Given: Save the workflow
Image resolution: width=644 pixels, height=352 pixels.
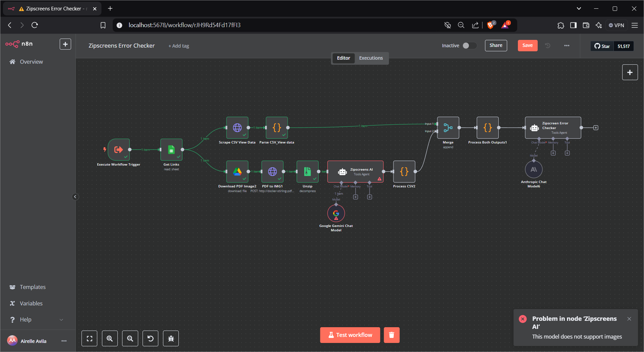Looking at the screenshot, I should point(527,46).
